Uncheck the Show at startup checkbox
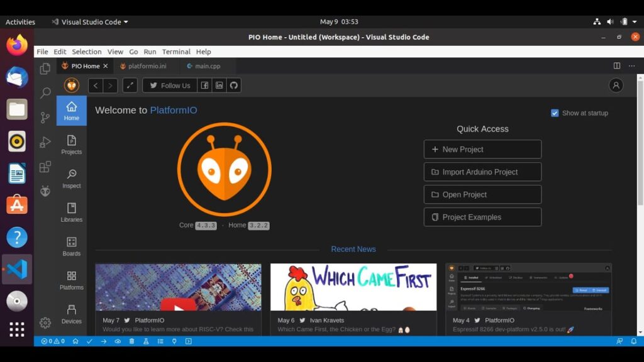 (555, 113)
